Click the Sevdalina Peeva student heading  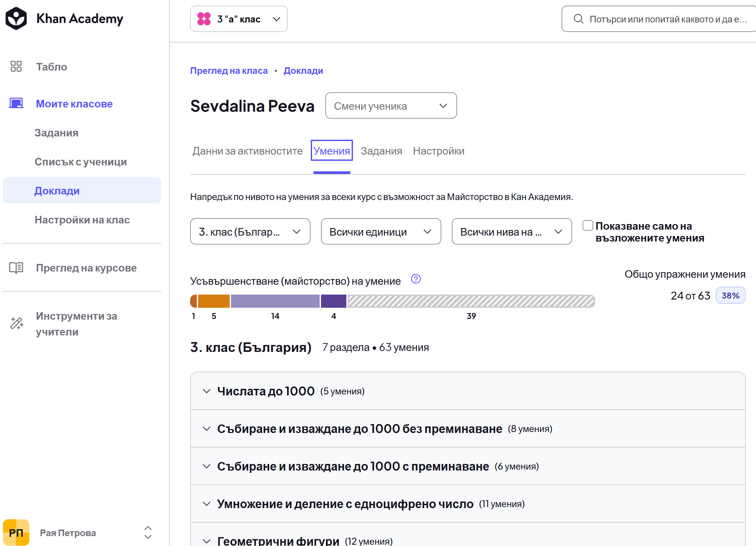click(x=252, y=106)
